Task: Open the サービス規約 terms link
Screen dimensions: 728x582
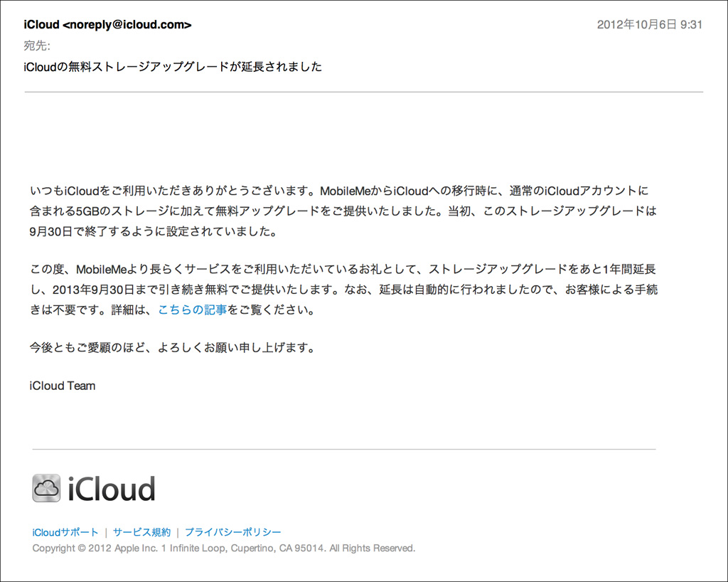Action: 141,532
